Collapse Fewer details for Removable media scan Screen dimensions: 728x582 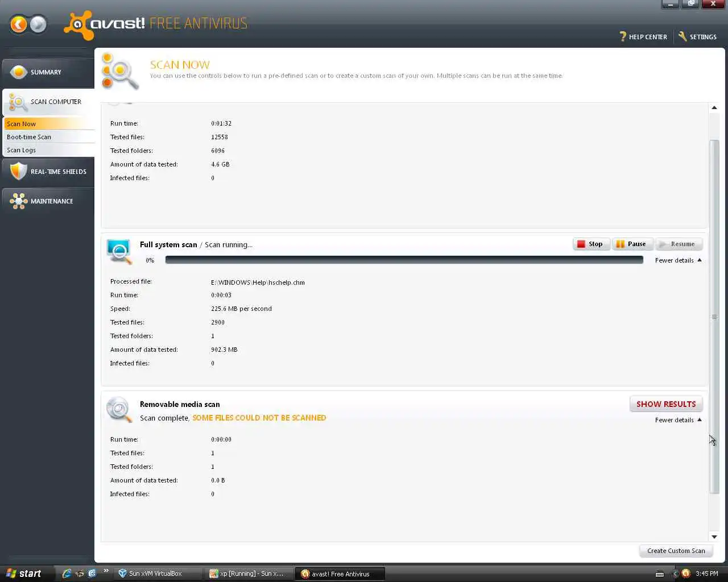678,420
